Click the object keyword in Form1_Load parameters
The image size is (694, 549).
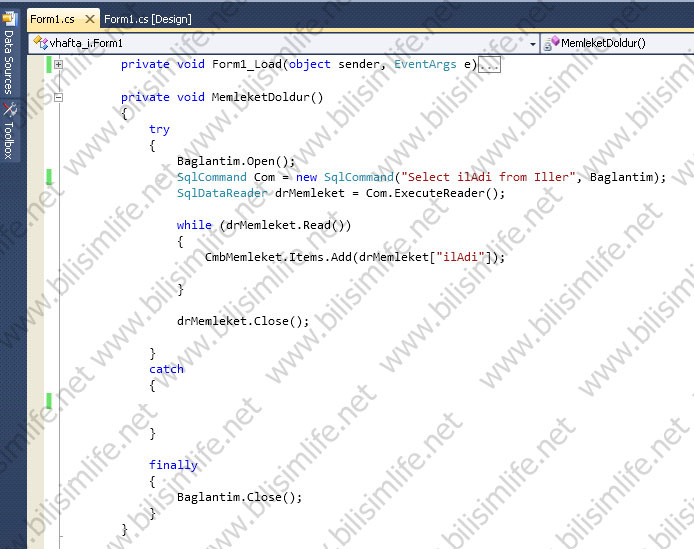click(x=309, y=64)
